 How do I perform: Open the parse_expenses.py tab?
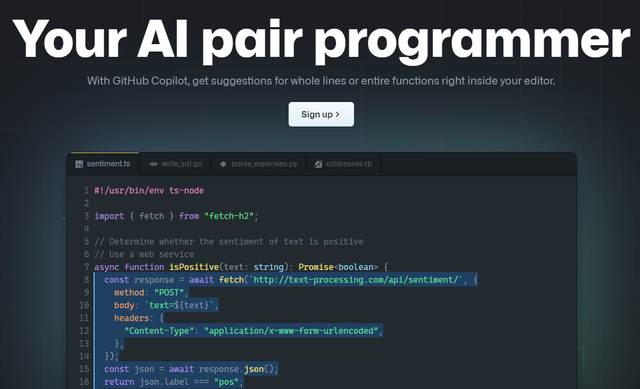tap(258, 164)
